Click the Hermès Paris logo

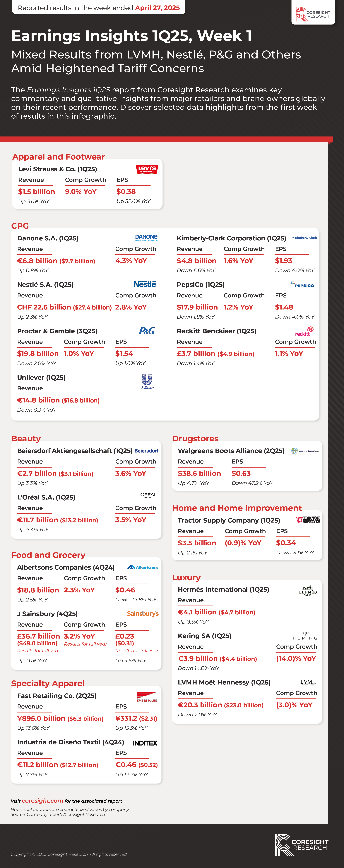(308, 591)
